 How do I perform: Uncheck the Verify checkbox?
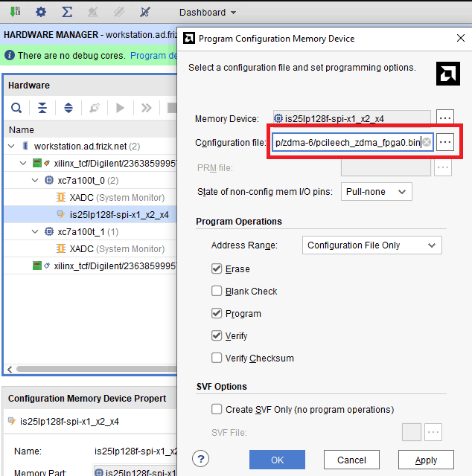tap(217, 335)
